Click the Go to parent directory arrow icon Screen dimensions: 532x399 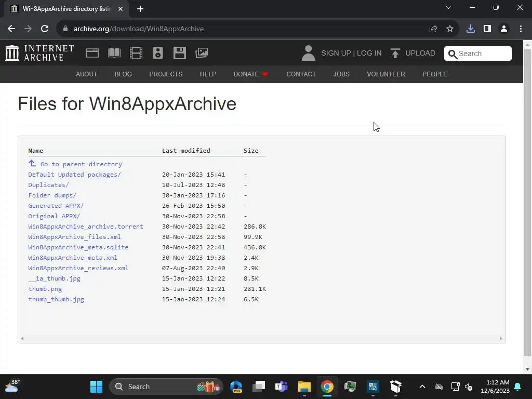(x=32, y=163)
